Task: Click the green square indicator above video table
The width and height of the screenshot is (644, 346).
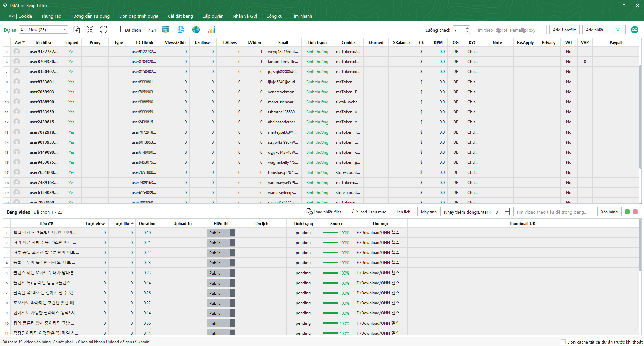Action: pyautogui.click(x=627, y=212)
